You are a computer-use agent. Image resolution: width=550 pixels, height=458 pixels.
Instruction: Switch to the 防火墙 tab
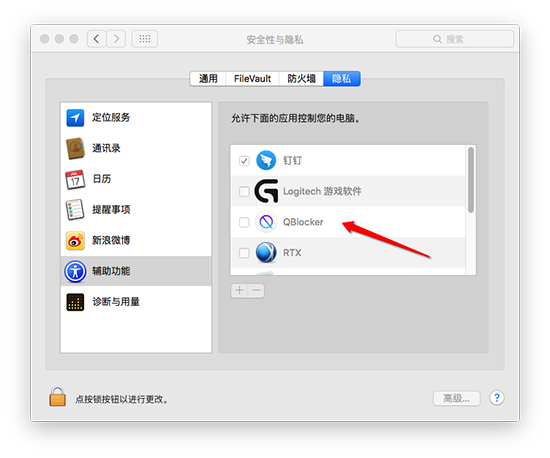coord(301,79)
